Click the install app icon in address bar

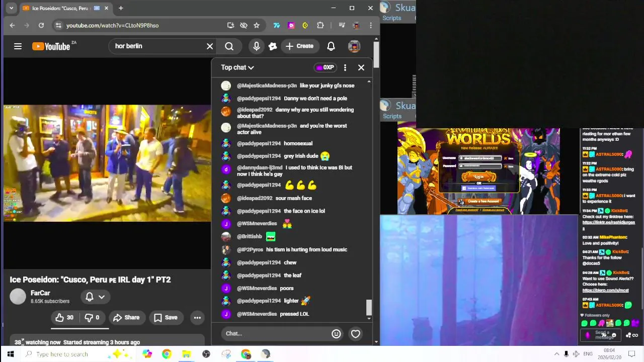pos(230,25)
